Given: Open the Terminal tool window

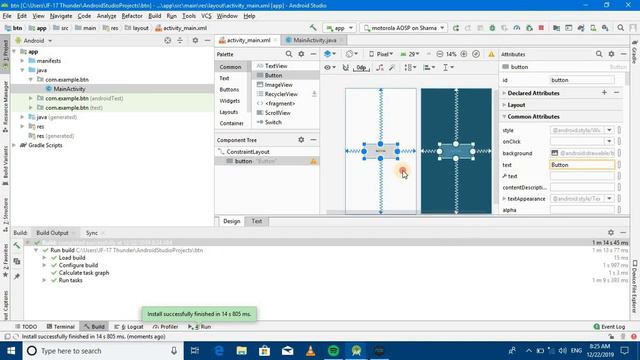Looking at the screenshot, I should tap(60, 327).
